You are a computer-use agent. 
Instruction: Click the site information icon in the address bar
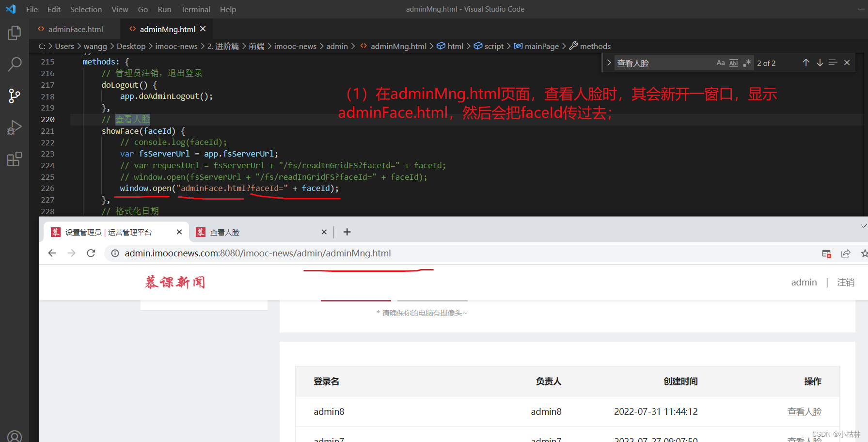click(x=115, y=253)
